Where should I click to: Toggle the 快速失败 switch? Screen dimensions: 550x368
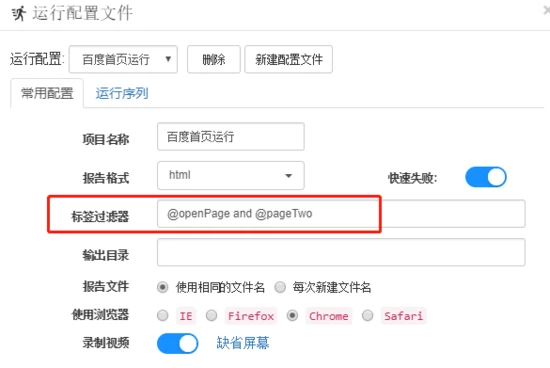point(486,177)
